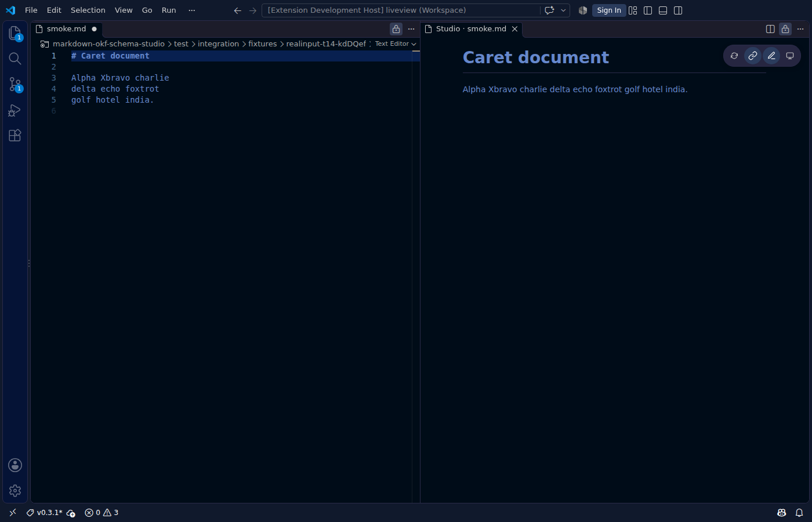Click the refresh icon in the Studio preview toolbar

(734, 56)
